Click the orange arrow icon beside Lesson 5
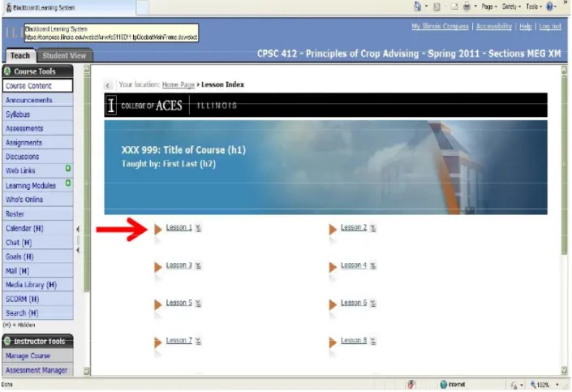This screenshot has width=572, height=392. [x=158, y=304]
